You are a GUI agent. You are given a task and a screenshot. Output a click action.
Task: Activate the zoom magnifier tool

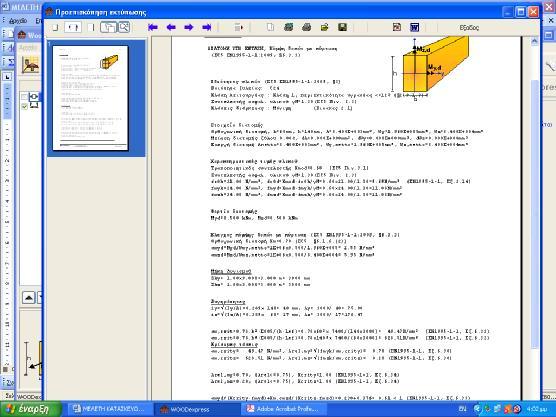tap(124, 27)
